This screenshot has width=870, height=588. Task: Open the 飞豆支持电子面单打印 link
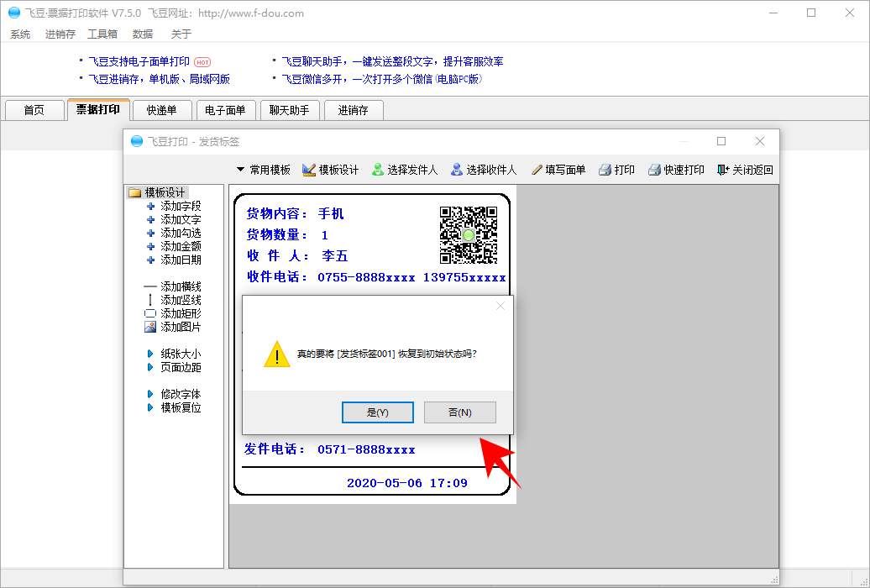click(x=139, y=61)
